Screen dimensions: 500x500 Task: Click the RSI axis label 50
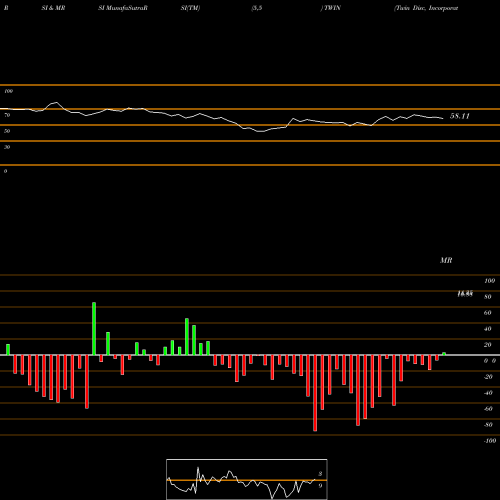7,131
